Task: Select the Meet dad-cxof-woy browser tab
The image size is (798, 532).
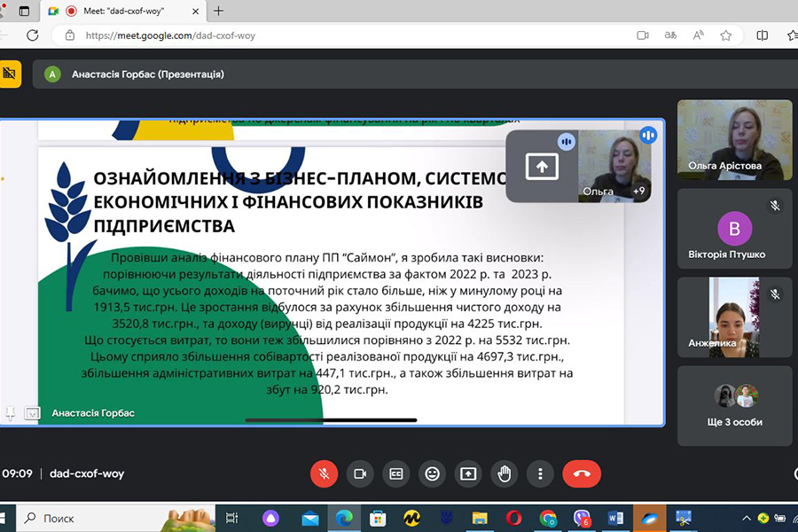Action: (122, 11)
